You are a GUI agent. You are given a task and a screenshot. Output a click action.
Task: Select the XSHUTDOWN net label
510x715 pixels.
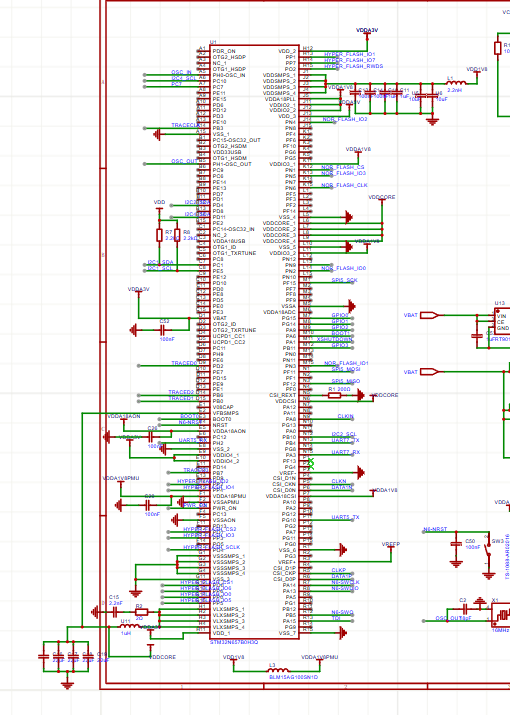tap(334, 339)
